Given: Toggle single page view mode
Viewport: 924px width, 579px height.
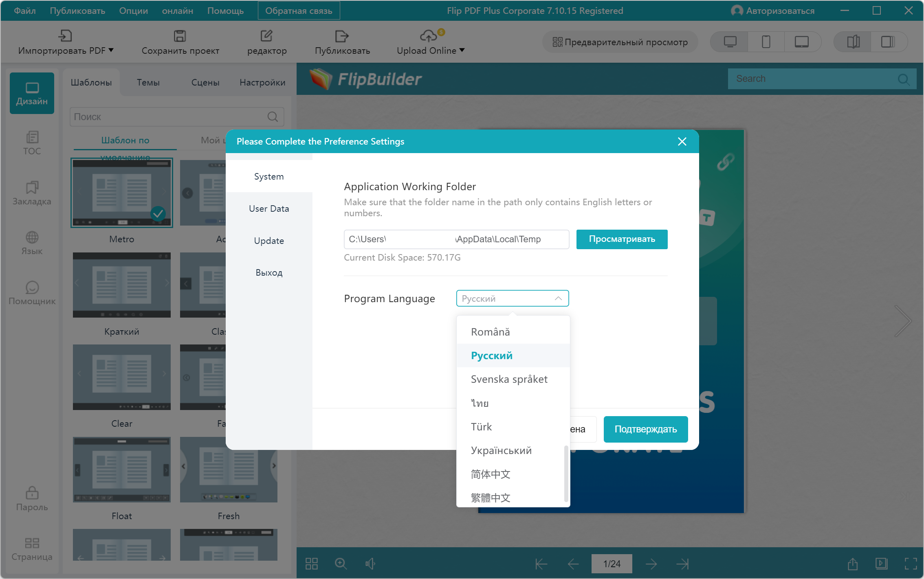Looking at the screenshot, I should (888, 42).
